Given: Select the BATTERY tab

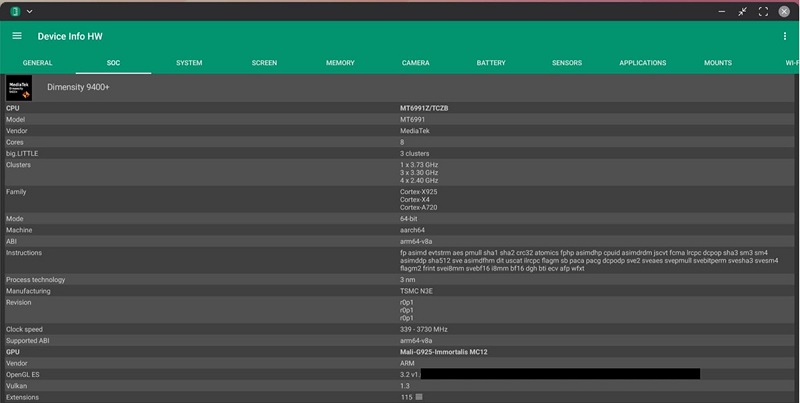Looking at the screenshot, I should [491, 63].
